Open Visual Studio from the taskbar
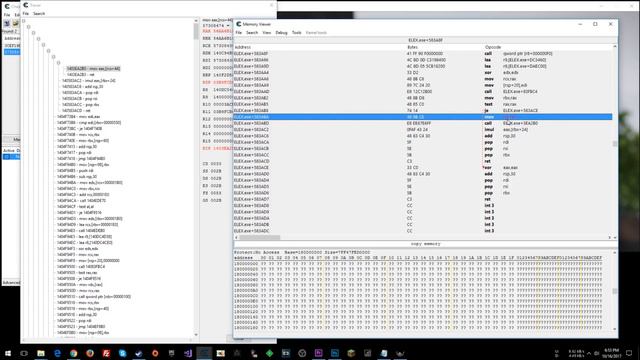Screen dimensions: 640x360 tap(188, 353)
